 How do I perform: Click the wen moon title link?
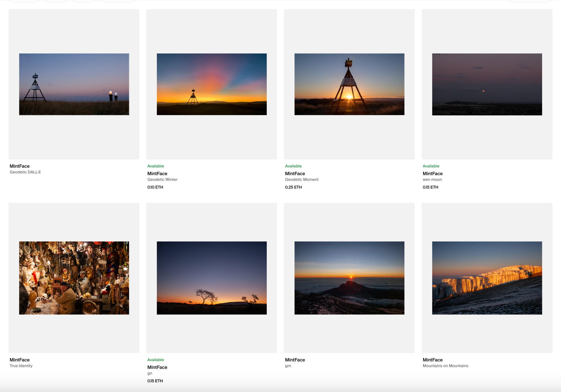pos(432,179)
